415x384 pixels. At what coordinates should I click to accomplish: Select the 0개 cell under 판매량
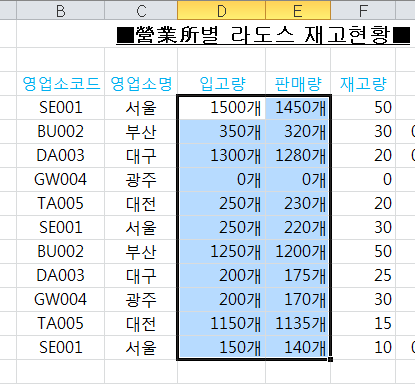(298, 179)
